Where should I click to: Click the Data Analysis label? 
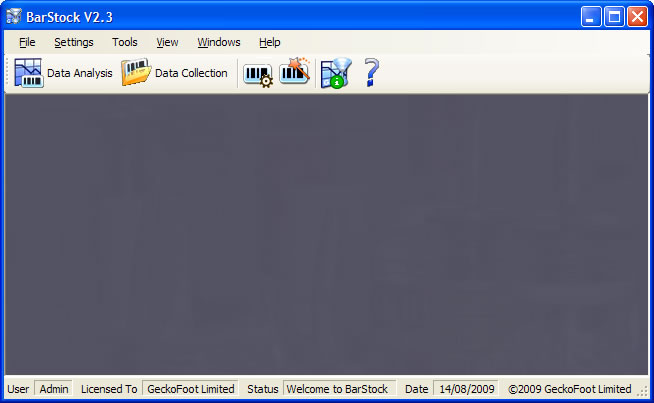80,73
